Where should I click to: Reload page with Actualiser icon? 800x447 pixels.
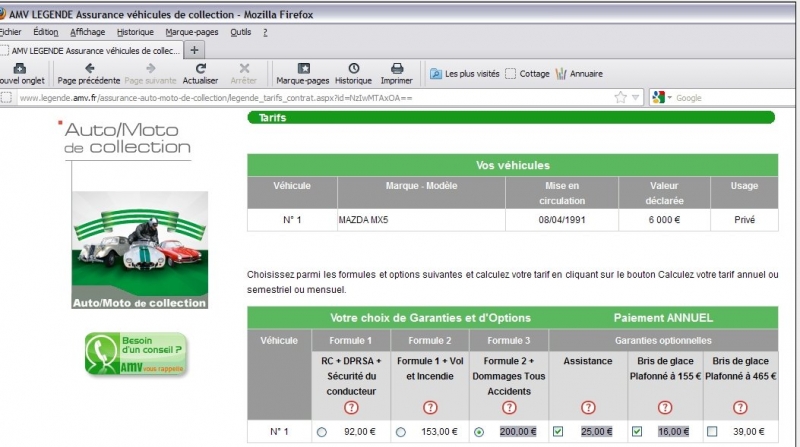click(x=201, y=68)
